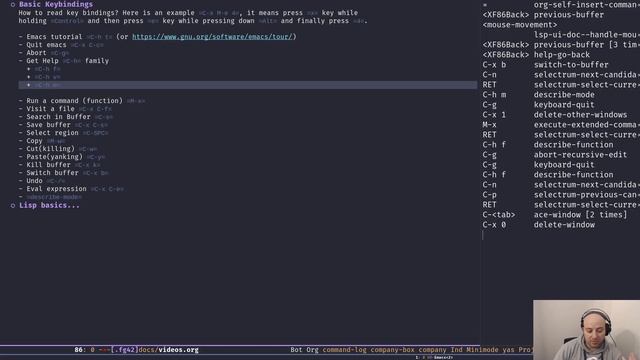640x360 pixels.
Task: Click org-self-insert-command log entry
Action: point(587,5)
